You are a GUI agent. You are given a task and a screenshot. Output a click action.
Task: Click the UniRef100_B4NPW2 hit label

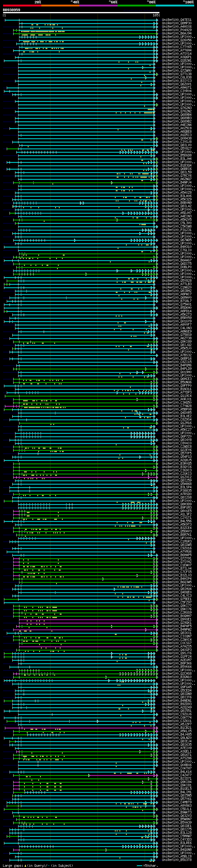[x=176, y=629]
